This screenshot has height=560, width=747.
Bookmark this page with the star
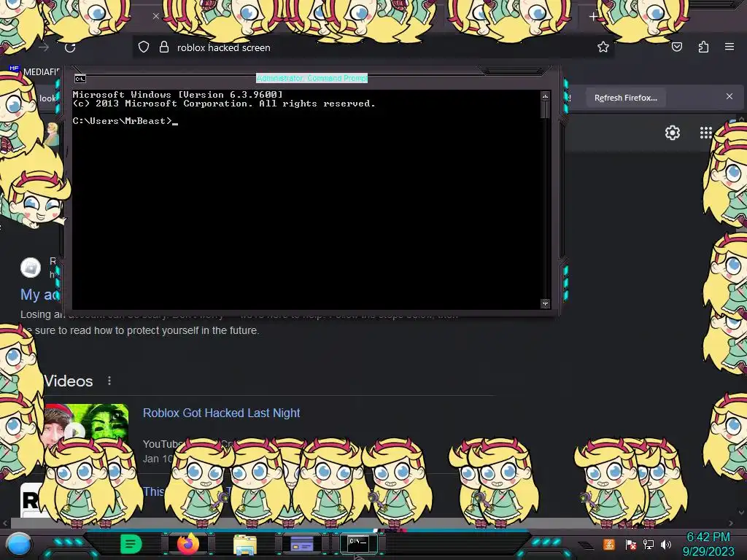603,47
